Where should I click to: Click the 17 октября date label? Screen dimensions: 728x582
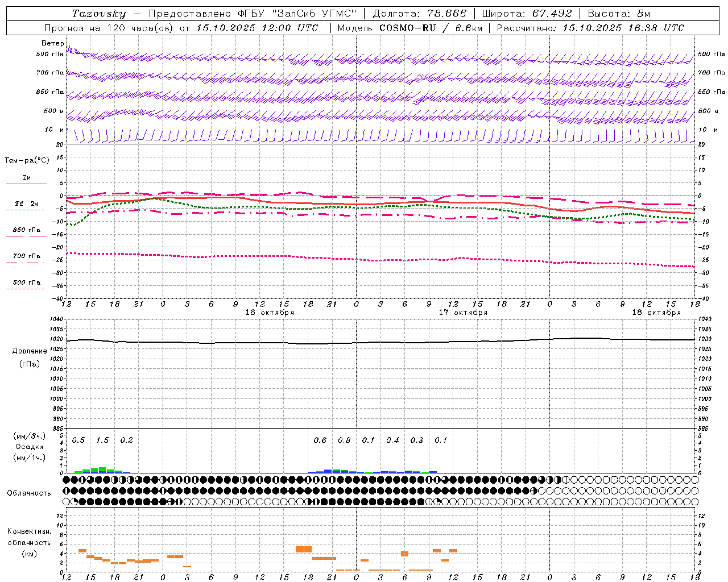pyautogui.click(x=463, y=313)
